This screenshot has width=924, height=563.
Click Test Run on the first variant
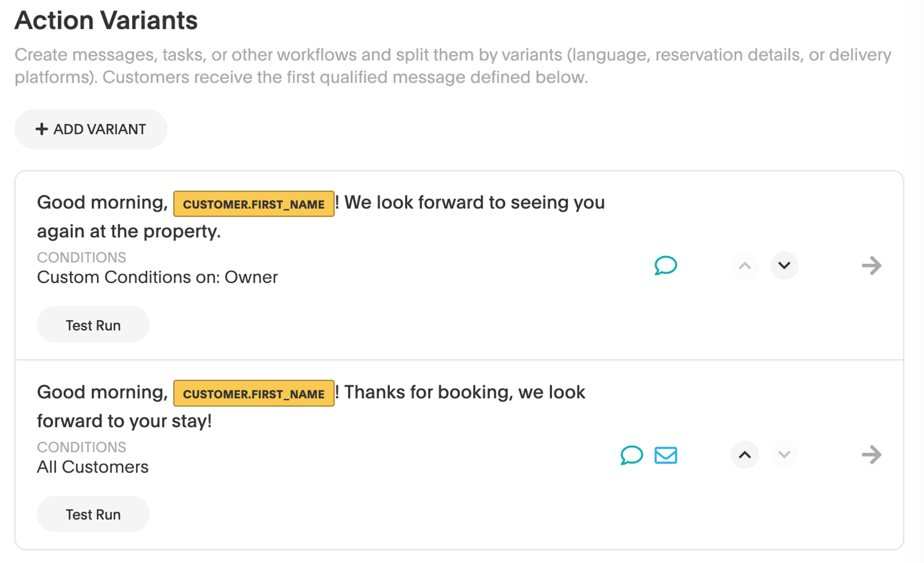pos(93,324)
